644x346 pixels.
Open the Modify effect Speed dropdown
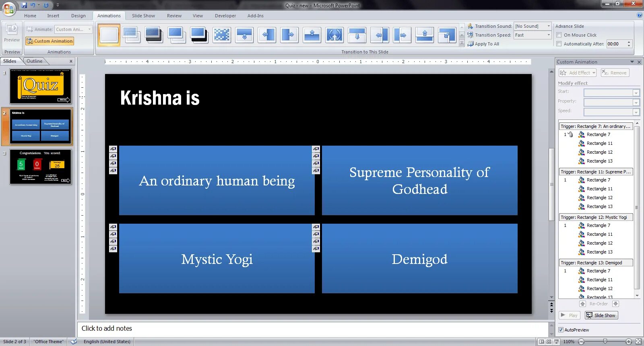coord(636,112)
